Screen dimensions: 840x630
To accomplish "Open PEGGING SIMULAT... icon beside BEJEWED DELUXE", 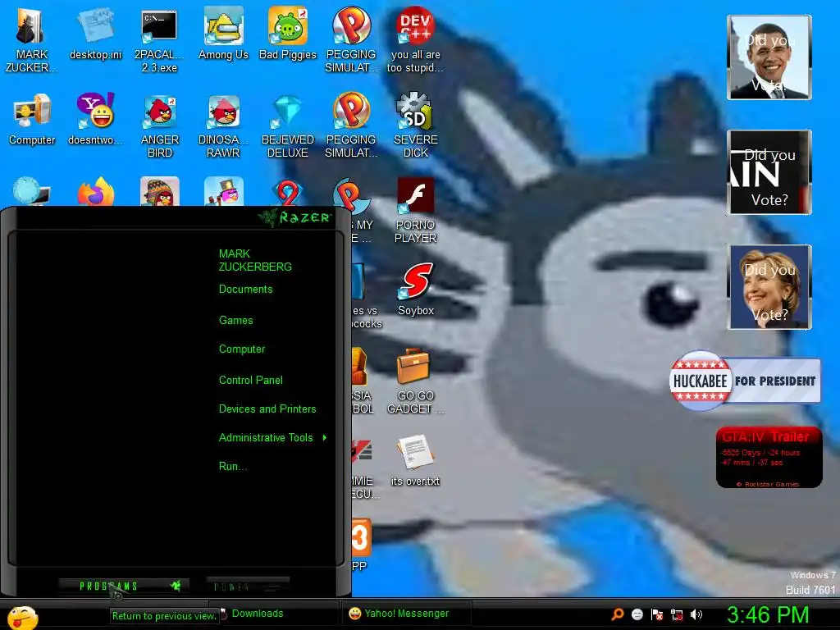I will (x=351, y=125).
